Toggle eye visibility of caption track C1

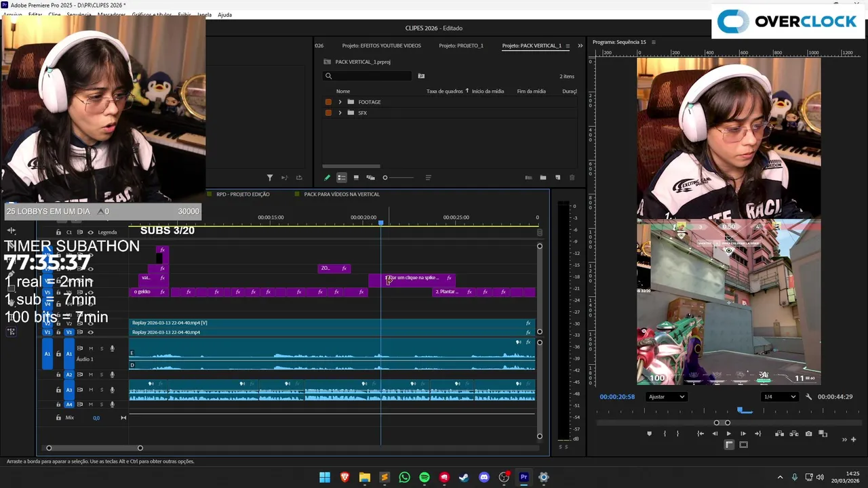(x=90, y=232)
